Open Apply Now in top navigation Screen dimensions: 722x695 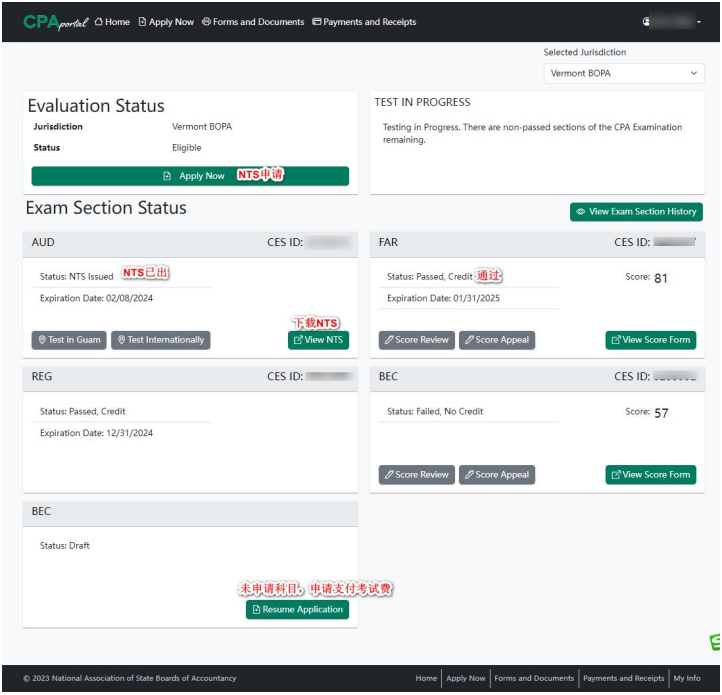click(166, 22)
